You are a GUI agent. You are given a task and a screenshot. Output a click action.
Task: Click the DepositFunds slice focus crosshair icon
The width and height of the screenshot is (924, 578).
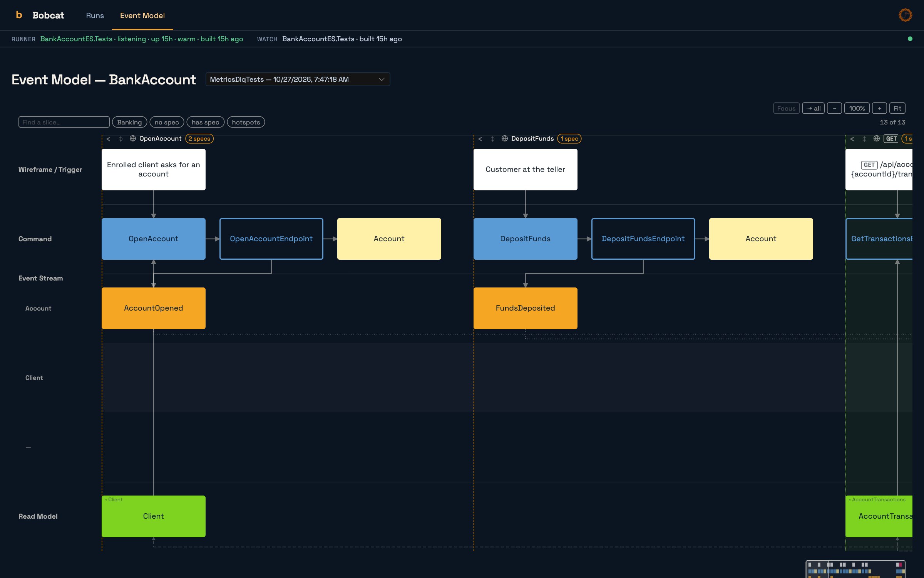click(x=492, y=139)
